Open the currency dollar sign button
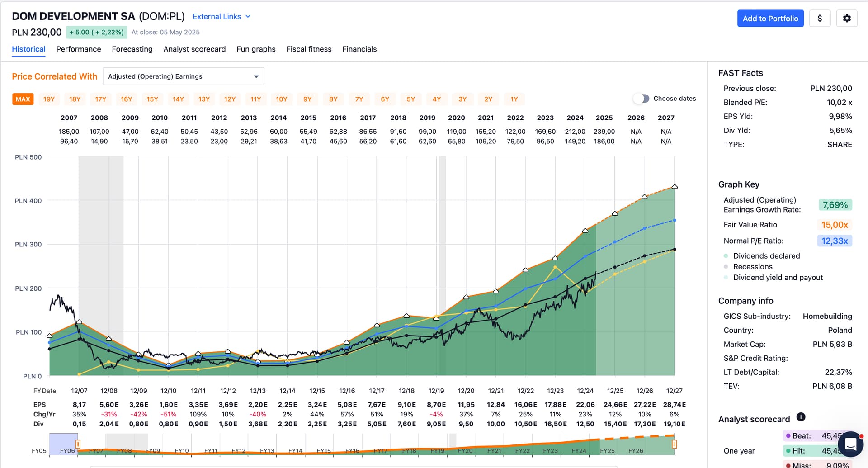868x468 pixels. 820,19
